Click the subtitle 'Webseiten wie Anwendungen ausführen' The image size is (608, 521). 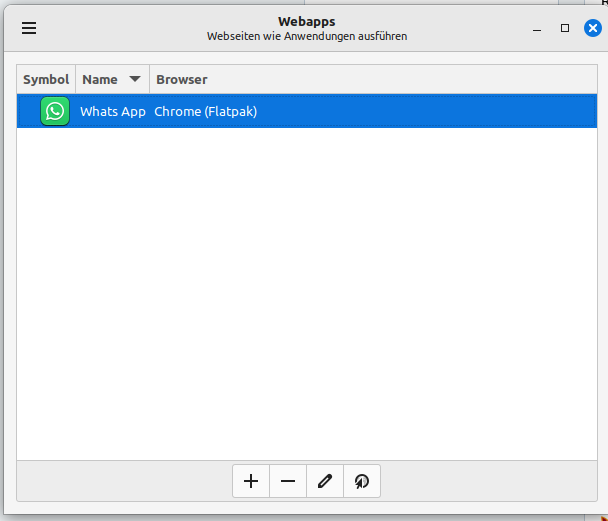pos(306,36)
